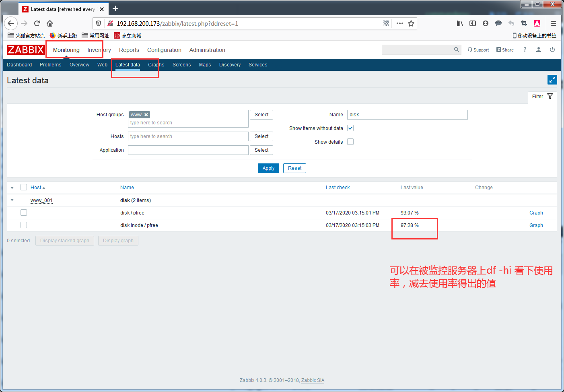Click the search magnifier in Zabbix header

click(456, 50)
